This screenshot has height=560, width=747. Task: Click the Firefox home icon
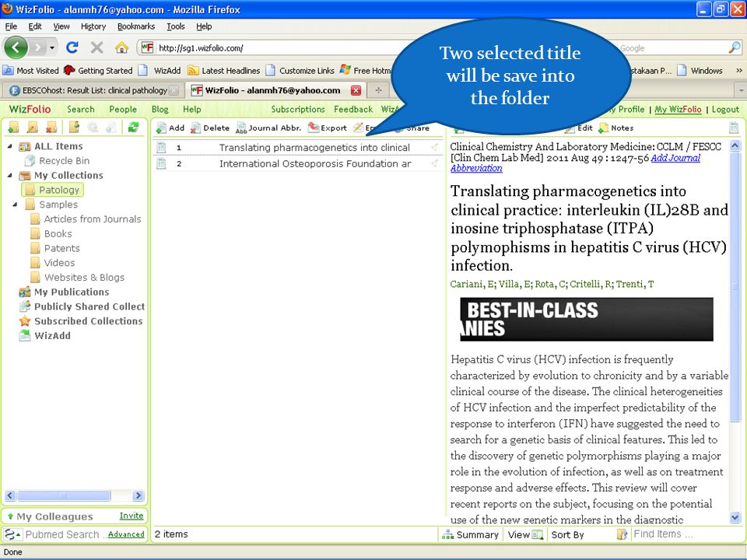(x=122, y=47)
